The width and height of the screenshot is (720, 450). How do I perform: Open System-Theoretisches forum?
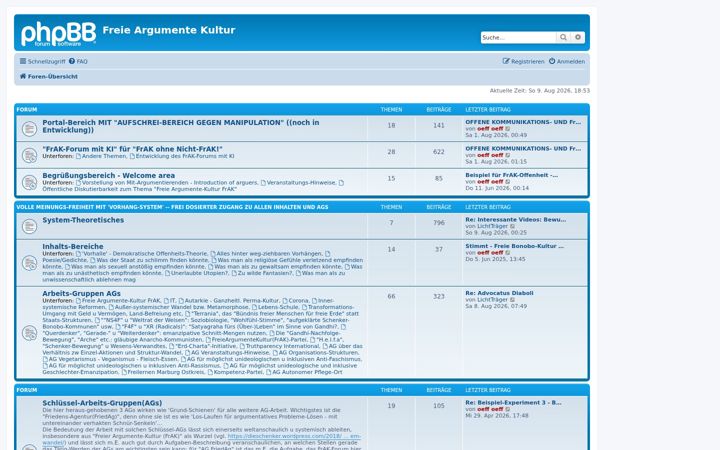point(83,220)
